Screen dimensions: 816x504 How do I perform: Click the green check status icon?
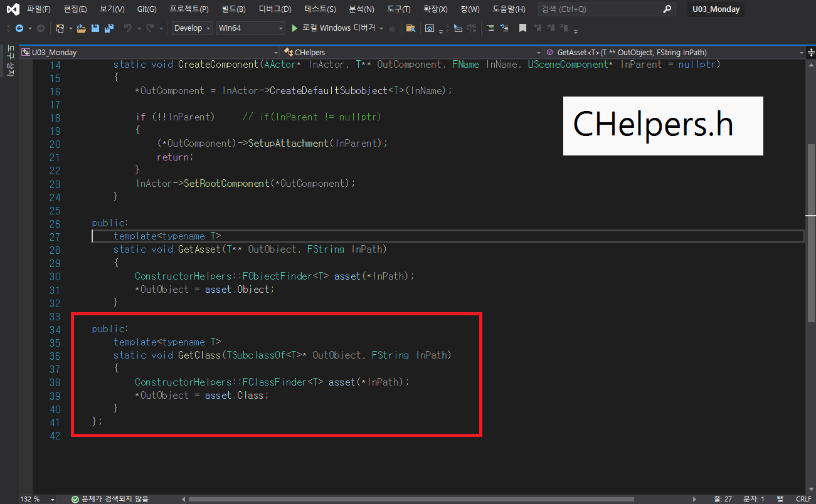pos(75,499)
